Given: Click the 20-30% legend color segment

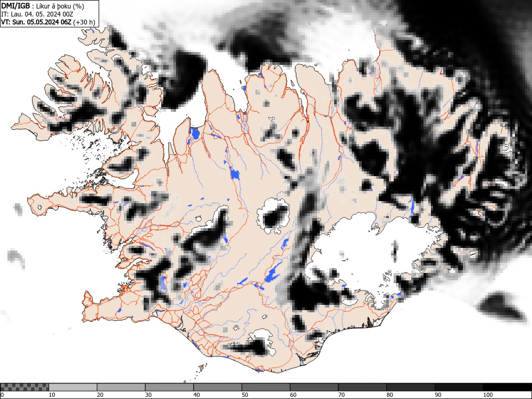Looking at the screenshot, I should tap(121, 387).
